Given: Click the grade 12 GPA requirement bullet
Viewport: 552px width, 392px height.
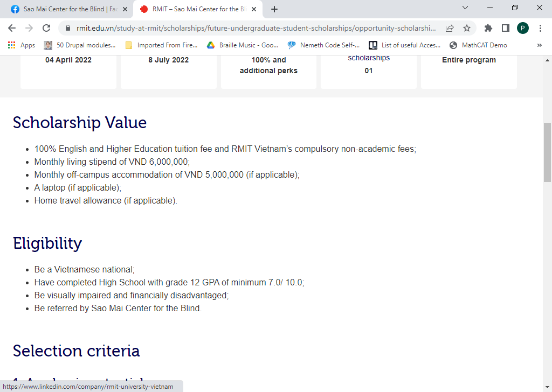Looking at the screenshot, I should click(169, 283).
